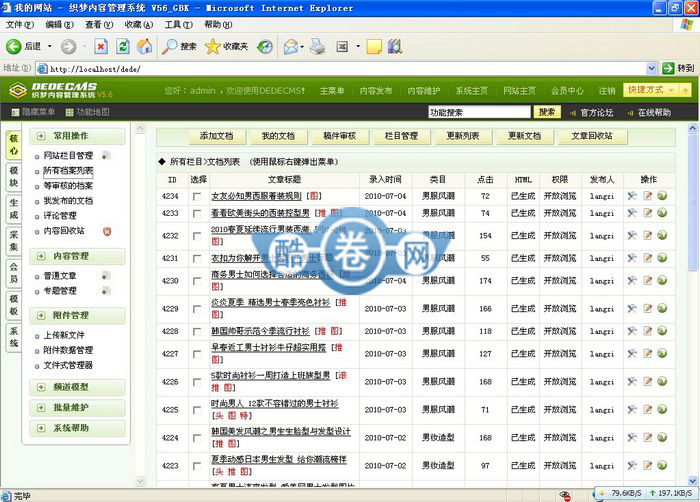Click the yellow 搜索 function search button

click(x=547, y=112)
